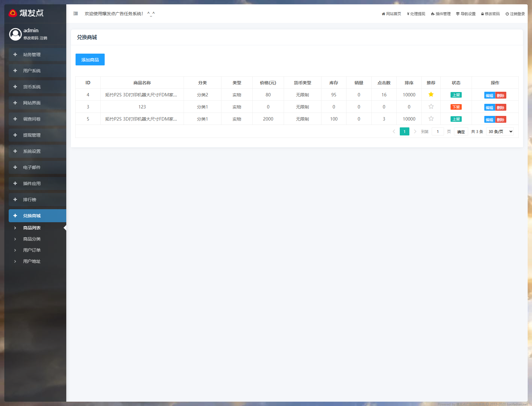Toggle 上架 status for product ID 5
Image resolution: width=532 pixels, height=406 pixels.
(456, 119)
